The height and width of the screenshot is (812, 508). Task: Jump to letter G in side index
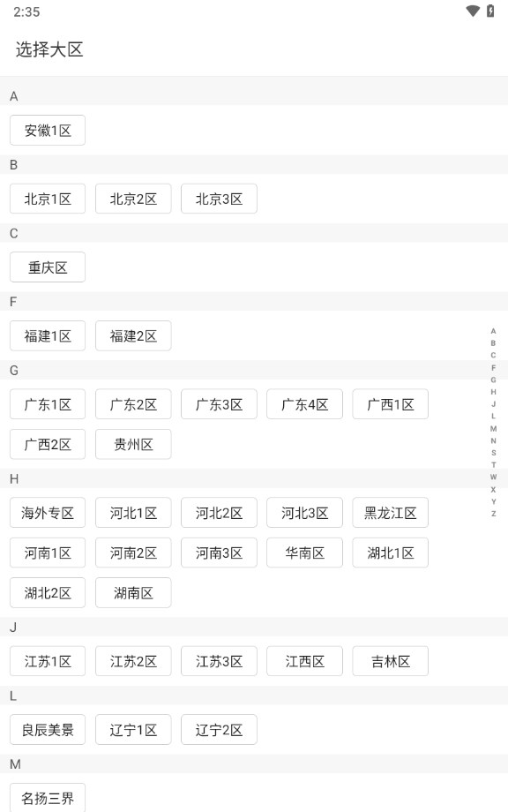(494, 380)
